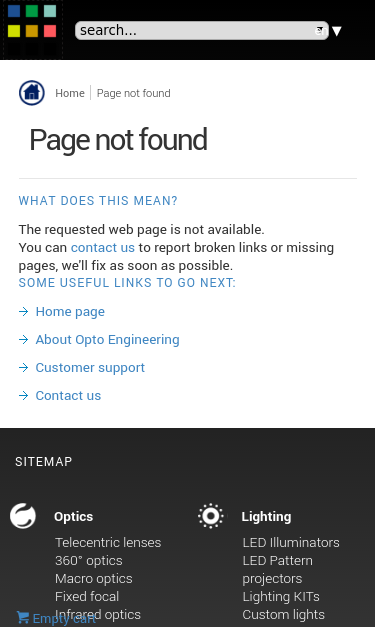
Task: Open the language dropdown arrow in header
Action: (337, 31)
